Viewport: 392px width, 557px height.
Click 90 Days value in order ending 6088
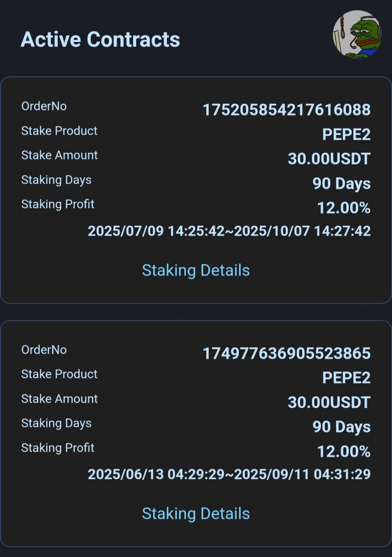(x=341, y=183)
